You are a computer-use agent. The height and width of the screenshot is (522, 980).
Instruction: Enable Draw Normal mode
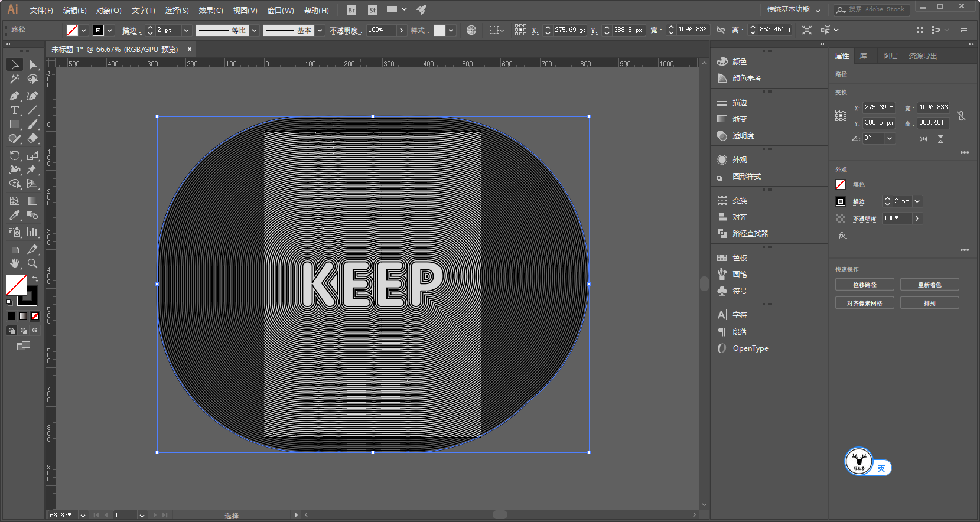(11, 331)
